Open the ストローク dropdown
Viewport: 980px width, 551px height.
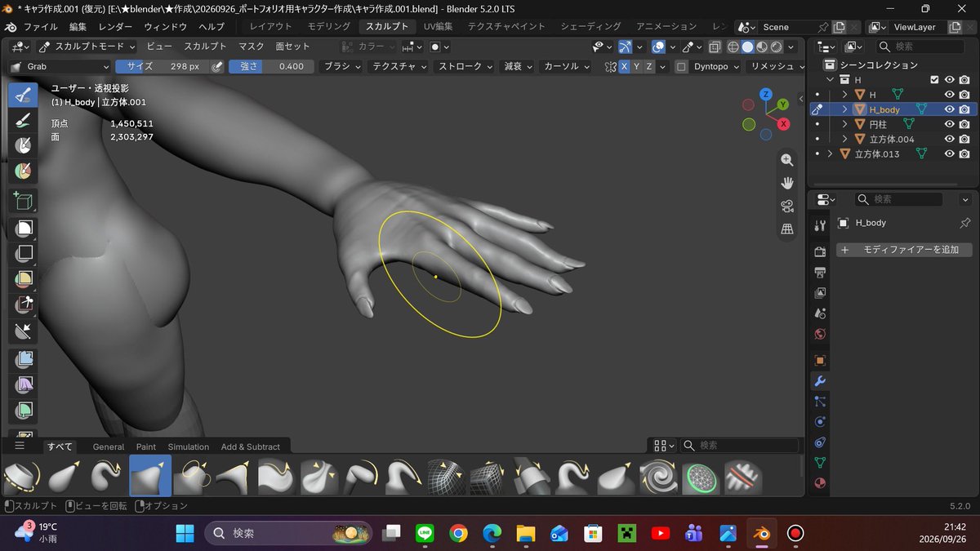[x=464, y=67]
